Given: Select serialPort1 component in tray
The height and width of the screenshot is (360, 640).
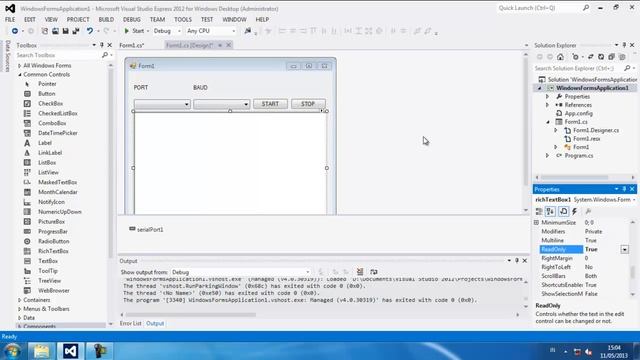Looking at the screenshot, I should coord(146,229).
